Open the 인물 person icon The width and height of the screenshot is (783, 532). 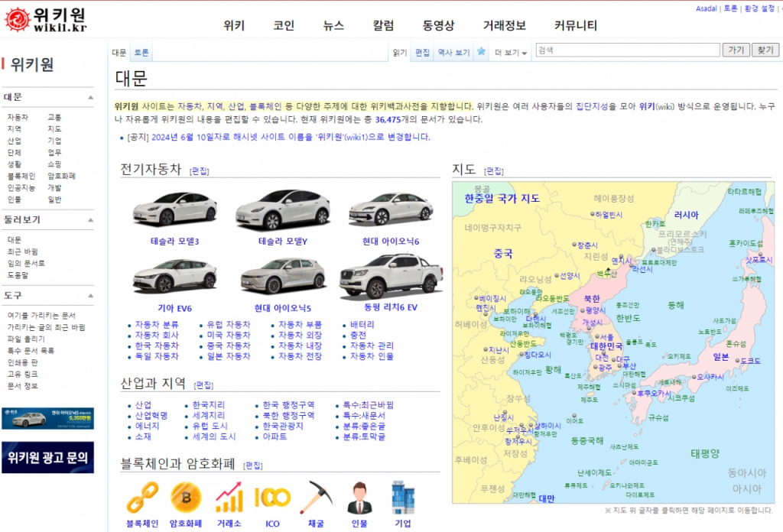tap(359, 498)
